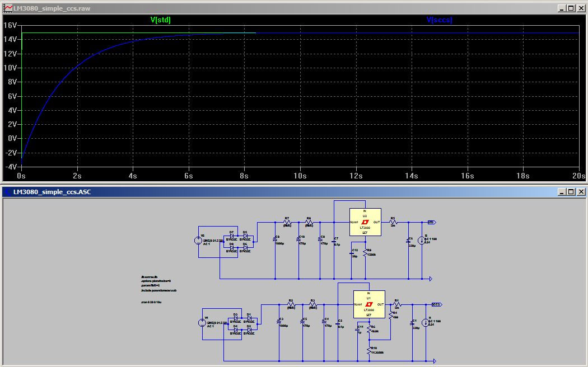
Task: Select capacitor C4 470µ symbol
Action: (x=324, y=322)
